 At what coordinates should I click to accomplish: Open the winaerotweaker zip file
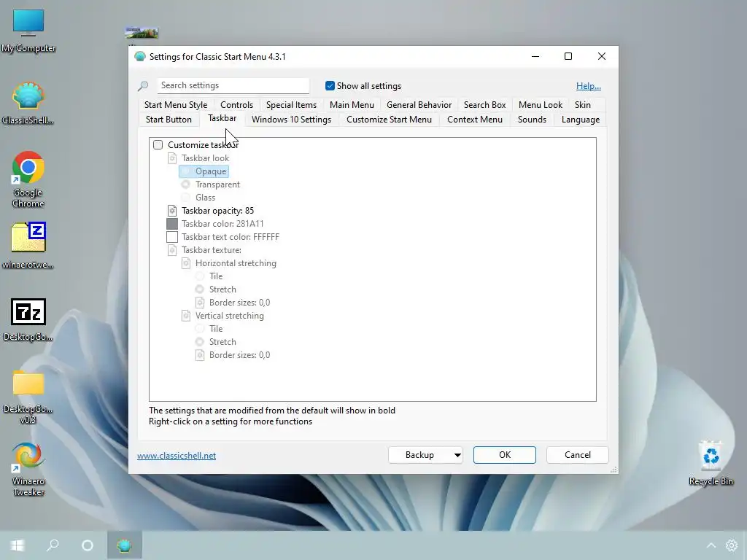(x=28, y=245)
